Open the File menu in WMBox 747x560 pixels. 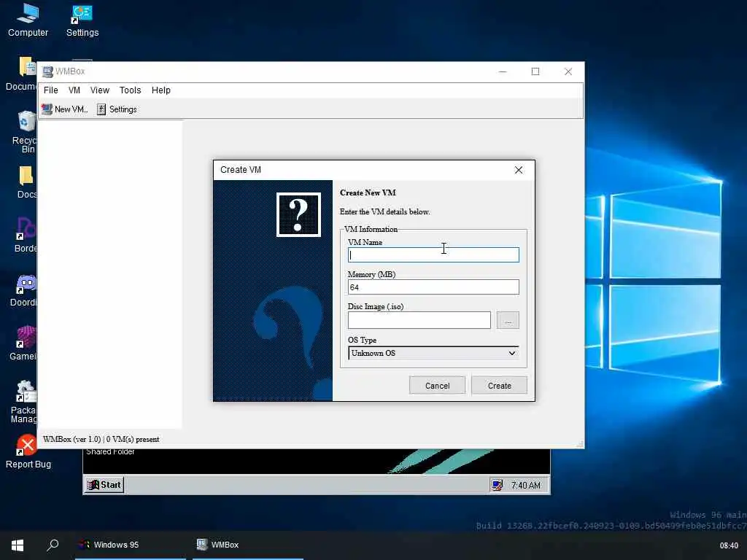click(x=50, y=90)
